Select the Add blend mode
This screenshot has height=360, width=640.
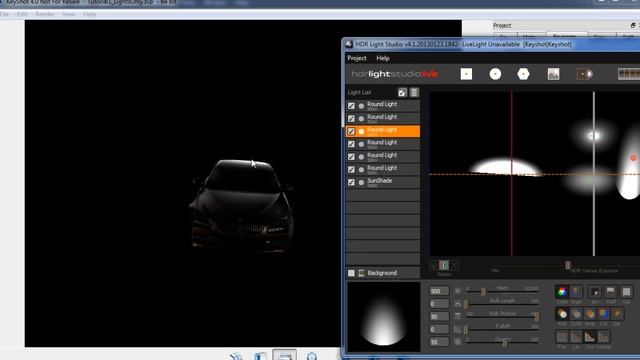click(562, 314)
